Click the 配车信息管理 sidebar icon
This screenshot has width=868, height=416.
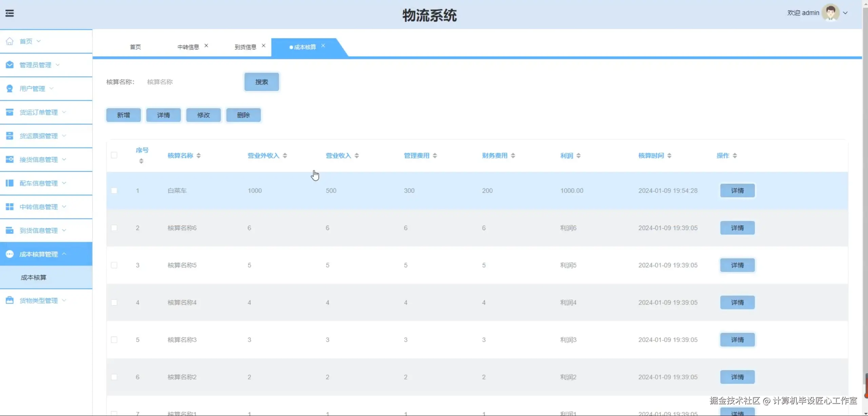click(x=9, y=183)
